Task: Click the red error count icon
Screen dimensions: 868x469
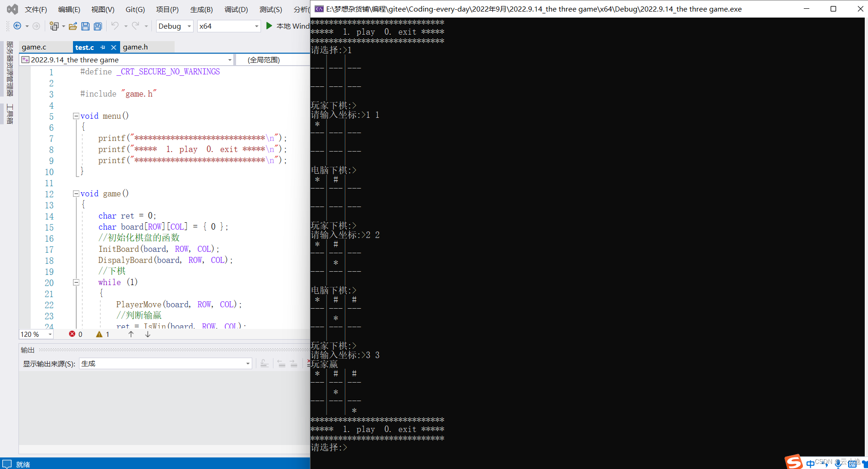Action: coord(72,334)
